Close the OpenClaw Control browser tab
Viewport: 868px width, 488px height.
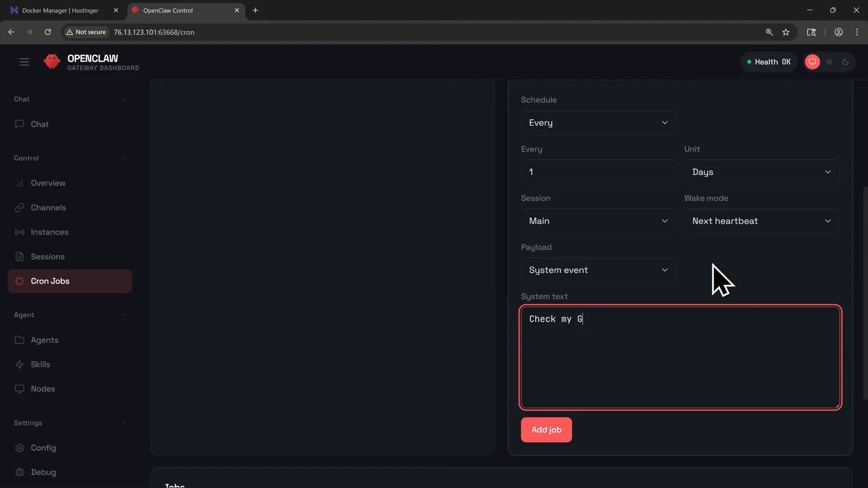[237, 10]
